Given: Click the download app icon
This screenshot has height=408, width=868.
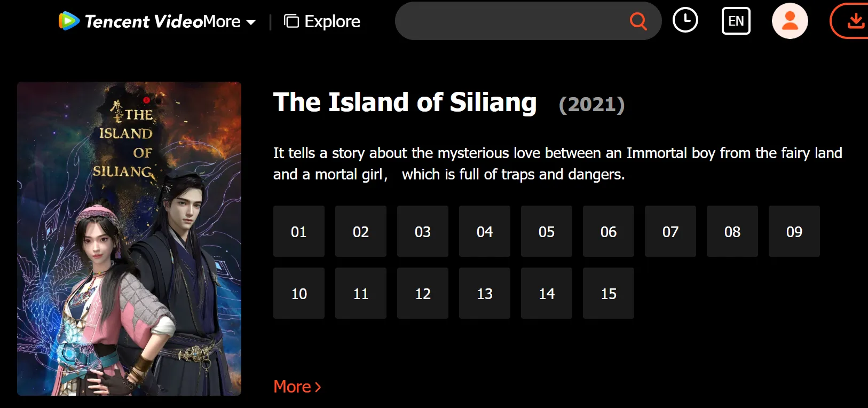Looking at the screenshot, I should tap(856, 21).
